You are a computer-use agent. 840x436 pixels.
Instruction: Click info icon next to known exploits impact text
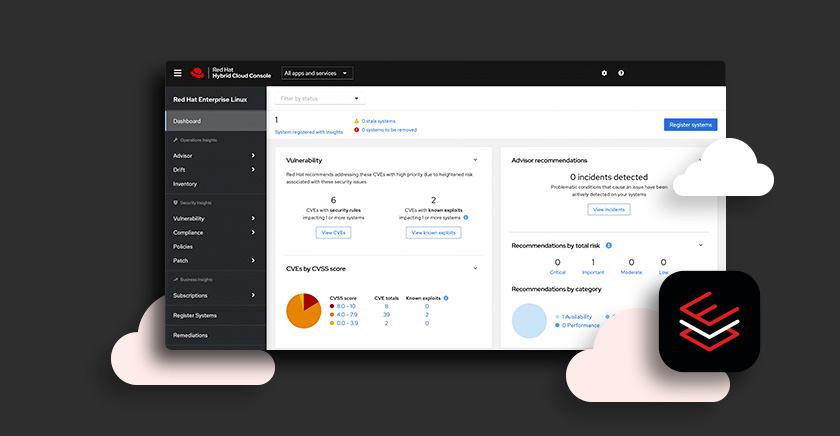point(466,217)
